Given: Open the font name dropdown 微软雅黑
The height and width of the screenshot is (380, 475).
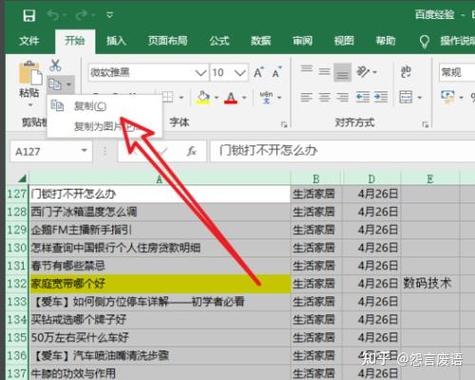Looking at the screenshot, I should (x=201, y=72).
